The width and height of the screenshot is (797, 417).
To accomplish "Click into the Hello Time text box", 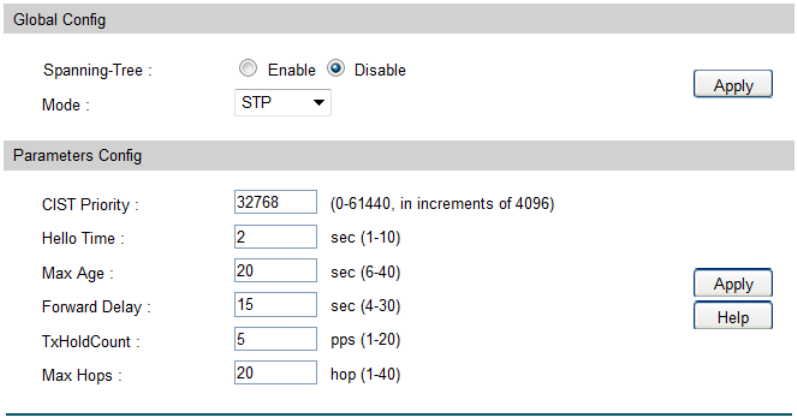I will [x=275, y=237].
